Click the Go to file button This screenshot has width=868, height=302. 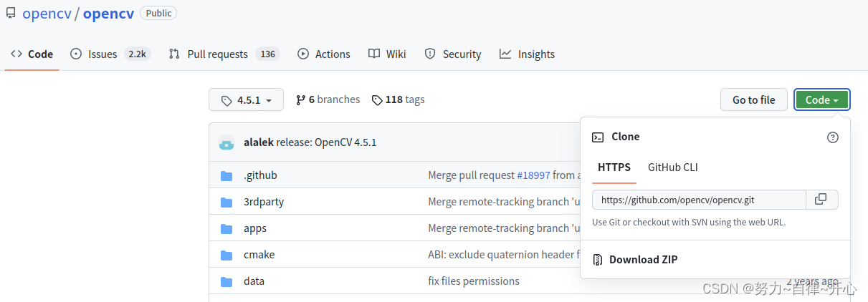coord(754,99)
